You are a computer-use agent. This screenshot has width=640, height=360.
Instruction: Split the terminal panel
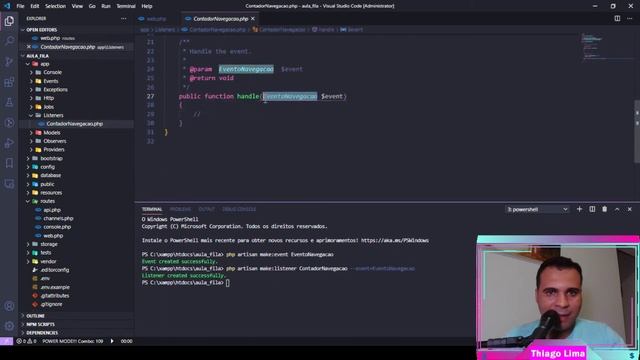tap(592, 209)
